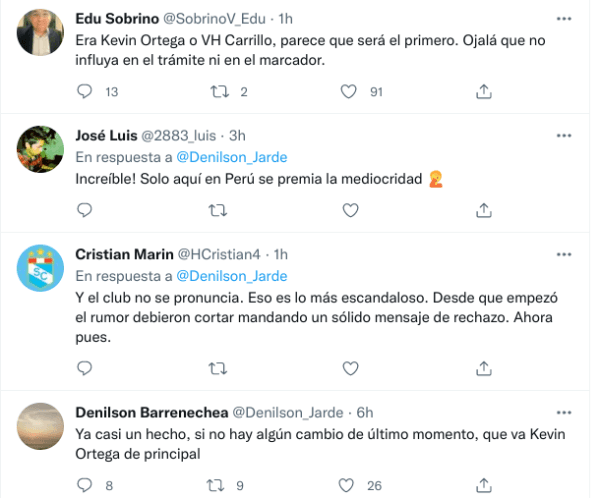Share Cristian Marin's tweet

click(483, 369)
